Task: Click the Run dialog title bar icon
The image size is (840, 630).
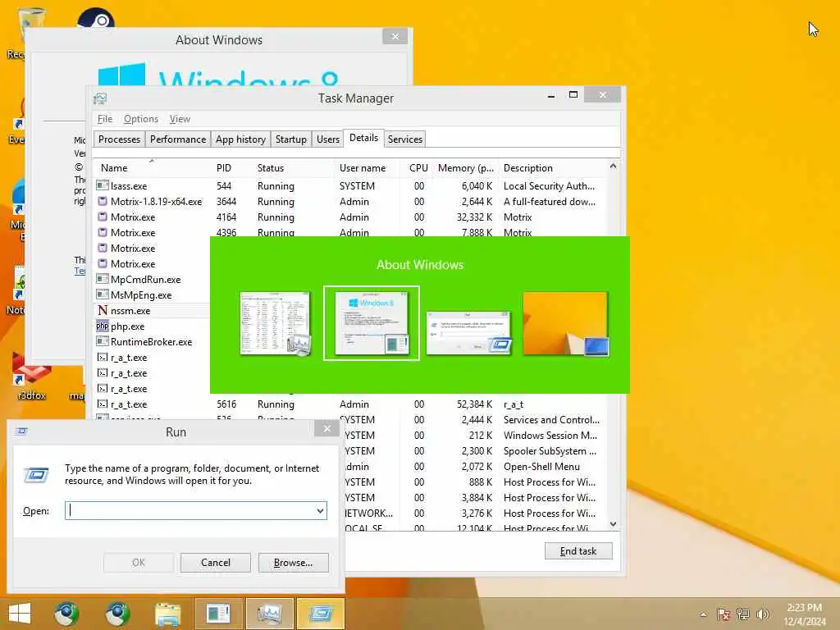Action: [21, 431]
